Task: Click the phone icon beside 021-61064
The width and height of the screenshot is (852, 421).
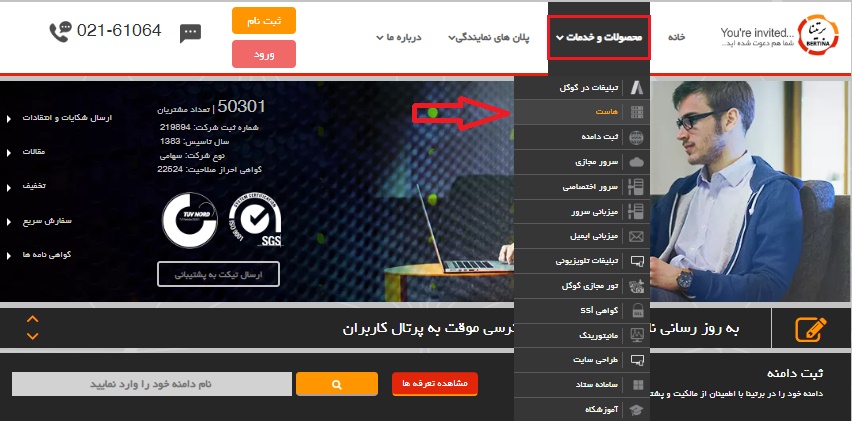Action: coord(60,32)
